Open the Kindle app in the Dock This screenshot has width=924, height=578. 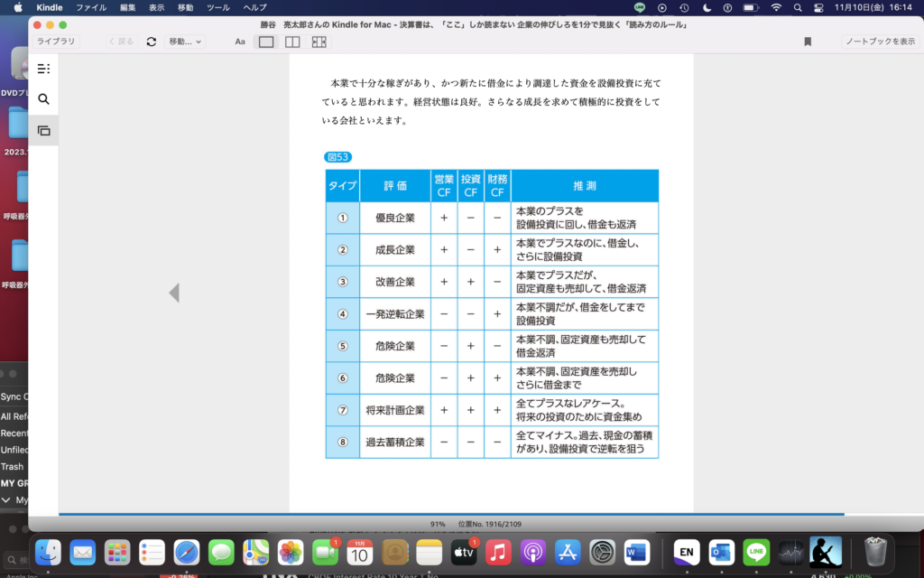[x=825, y=552]
